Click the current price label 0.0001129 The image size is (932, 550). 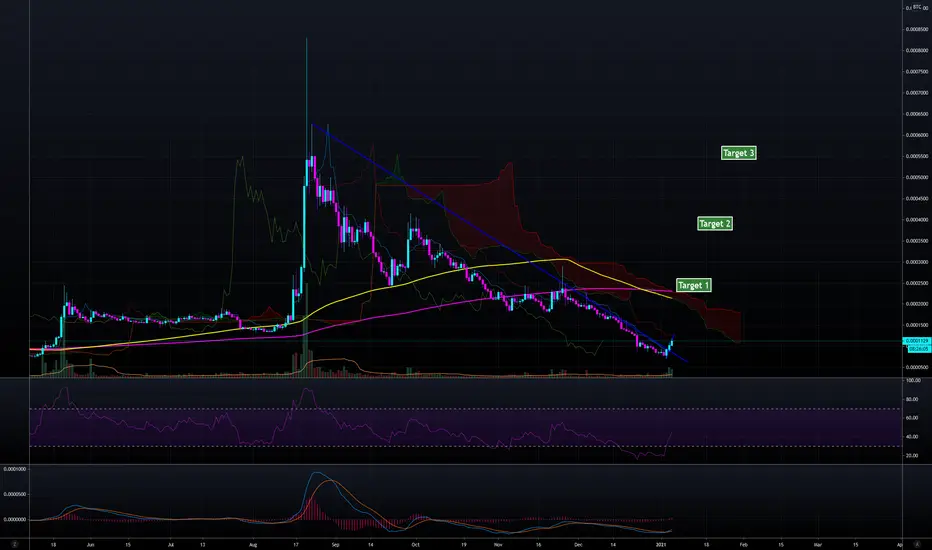(x=917, y=341)
